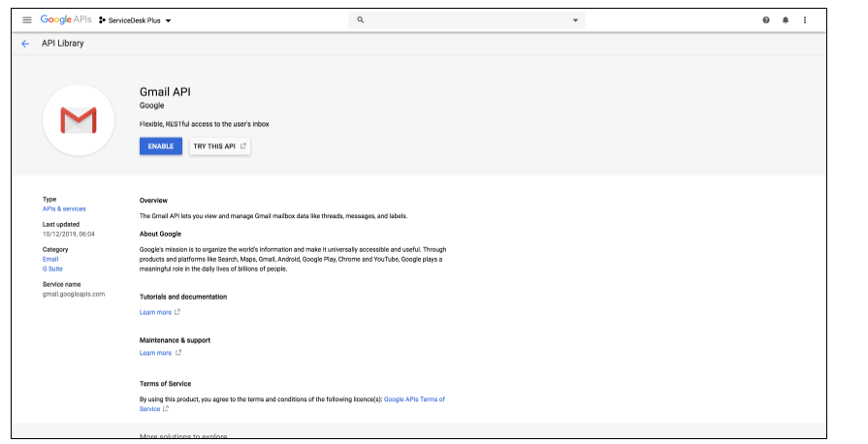
Task: Click into the top search field
Action: click(x=466, y=19)
